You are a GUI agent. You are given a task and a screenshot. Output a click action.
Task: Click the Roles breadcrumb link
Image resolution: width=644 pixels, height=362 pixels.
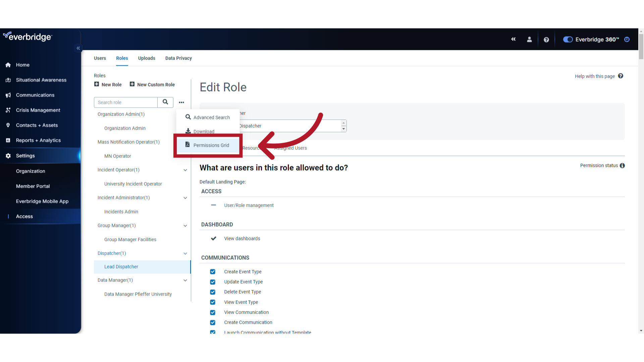[100, 75]
